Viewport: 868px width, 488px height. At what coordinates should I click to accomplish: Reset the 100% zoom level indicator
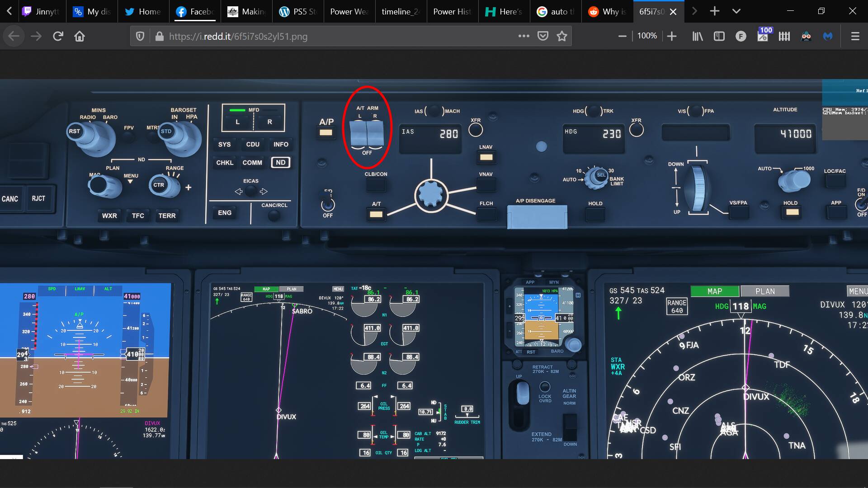[647, 36]
